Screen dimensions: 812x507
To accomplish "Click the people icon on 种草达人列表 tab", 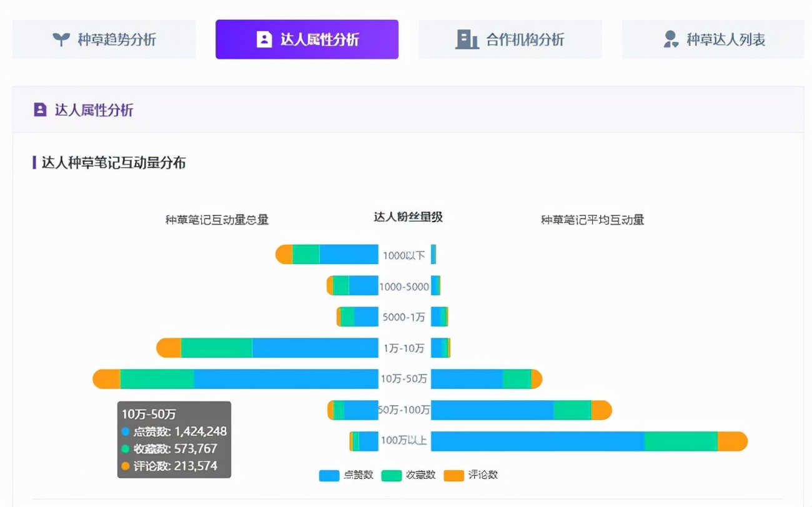I will pos(670,39).
